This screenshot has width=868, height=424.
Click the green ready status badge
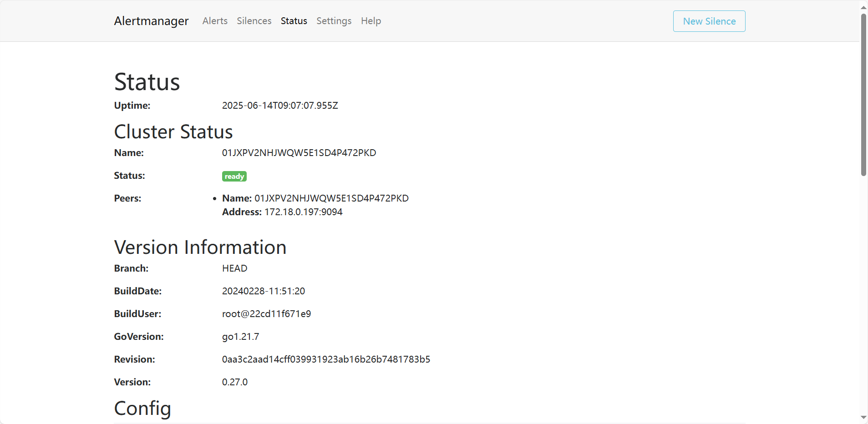pyautogui.click(x=234, y=176)
